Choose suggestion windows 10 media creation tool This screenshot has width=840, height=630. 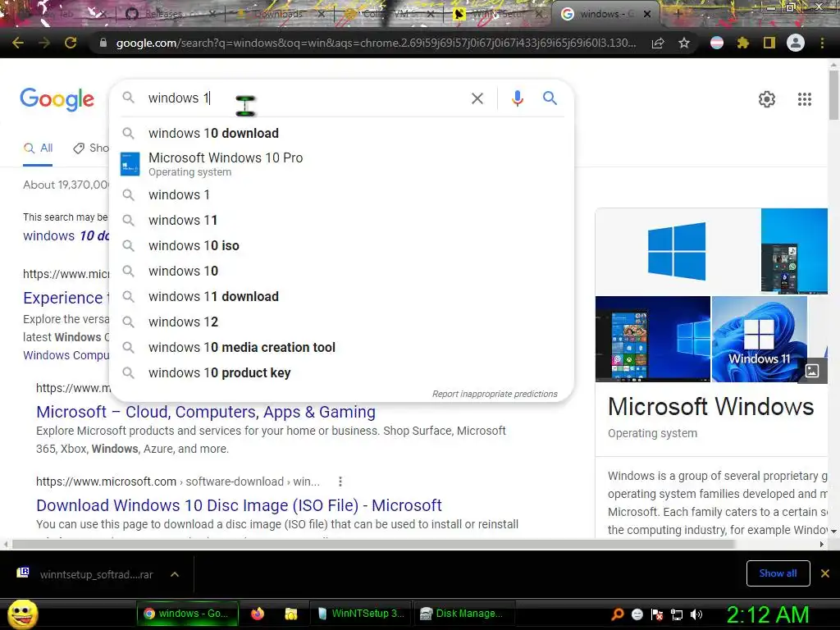click(x=341, y=347)
